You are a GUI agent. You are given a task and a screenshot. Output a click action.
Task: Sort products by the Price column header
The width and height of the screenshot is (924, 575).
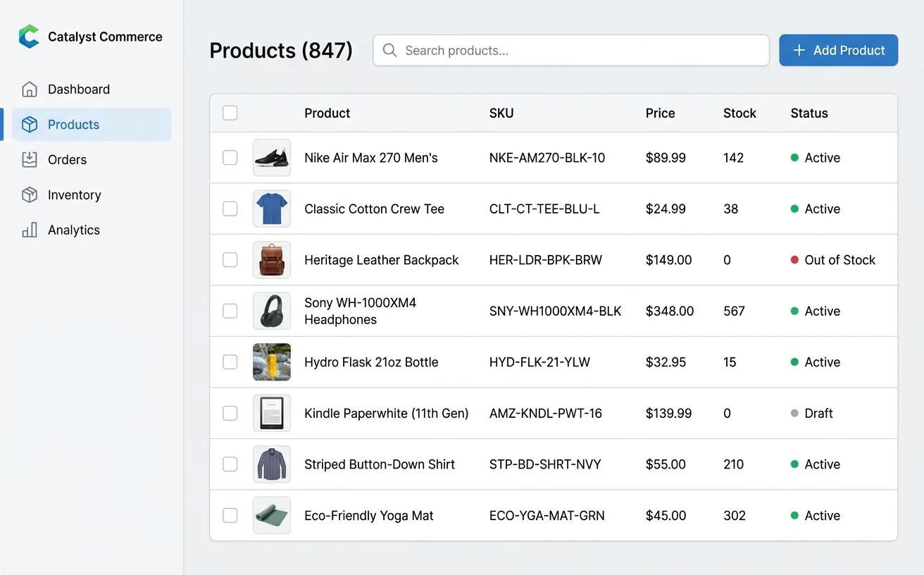[x=659, y=113]
